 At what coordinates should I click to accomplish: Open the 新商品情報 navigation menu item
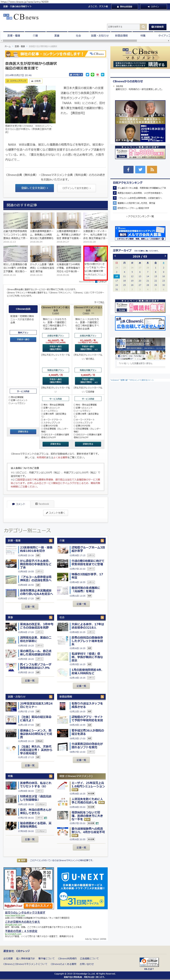click(121, 35)
